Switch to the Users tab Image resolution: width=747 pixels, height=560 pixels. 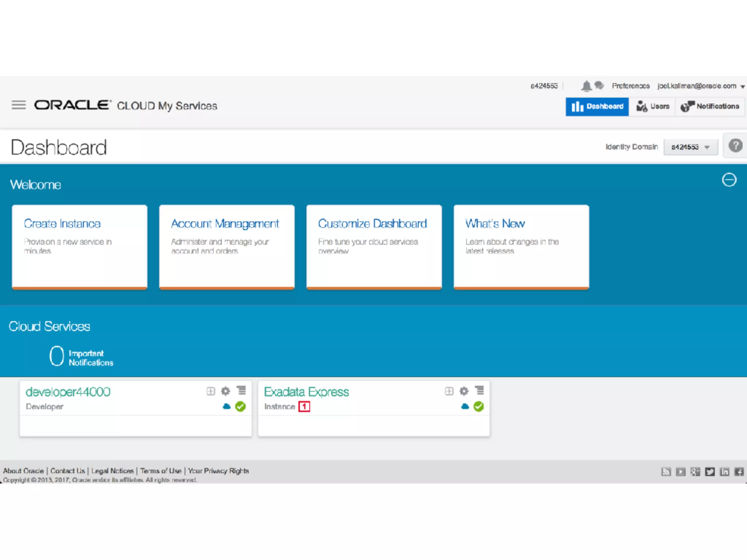(653, 106)
